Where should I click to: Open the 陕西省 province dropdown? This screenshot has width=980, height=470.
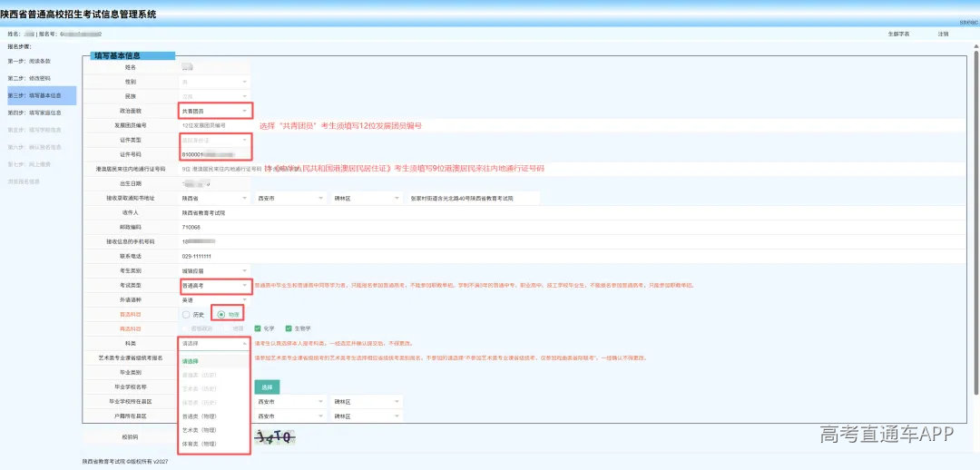click(x=214, y=198)
